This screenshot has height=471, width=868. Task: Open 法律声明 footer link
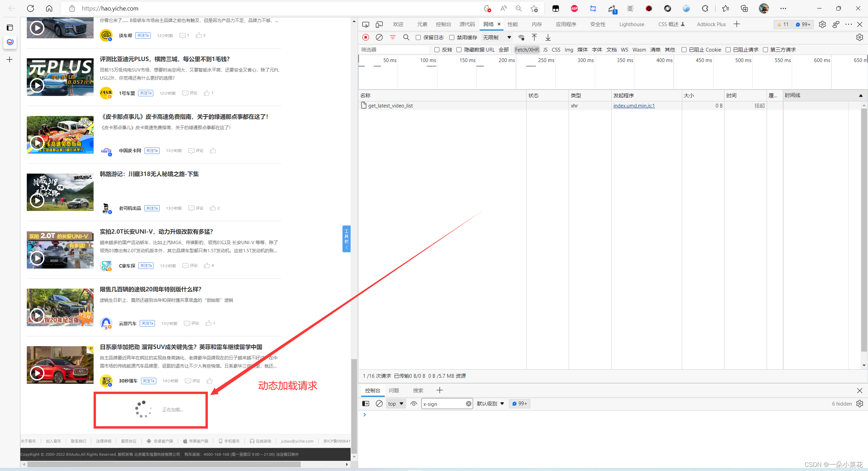coord(103,441)
